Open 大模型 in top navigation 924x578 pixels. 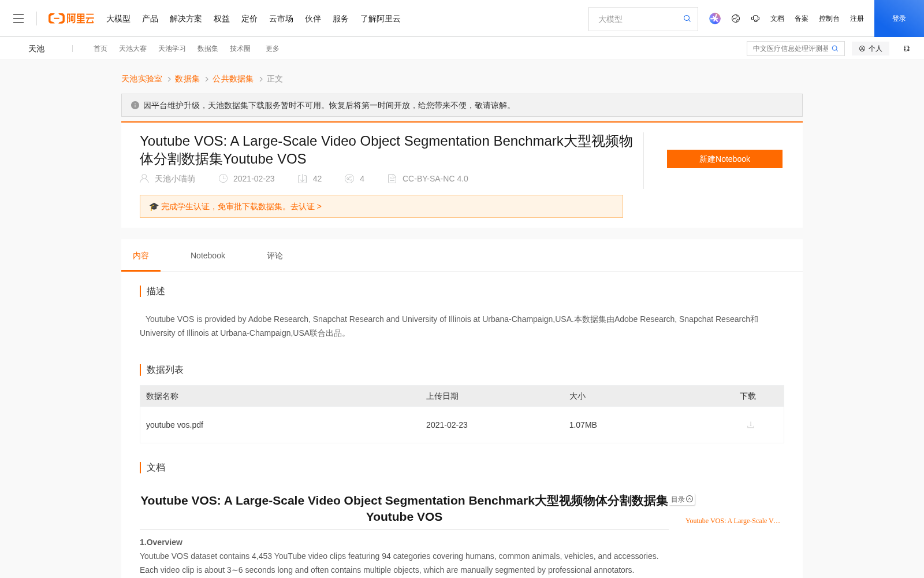(x=118, y=18)
